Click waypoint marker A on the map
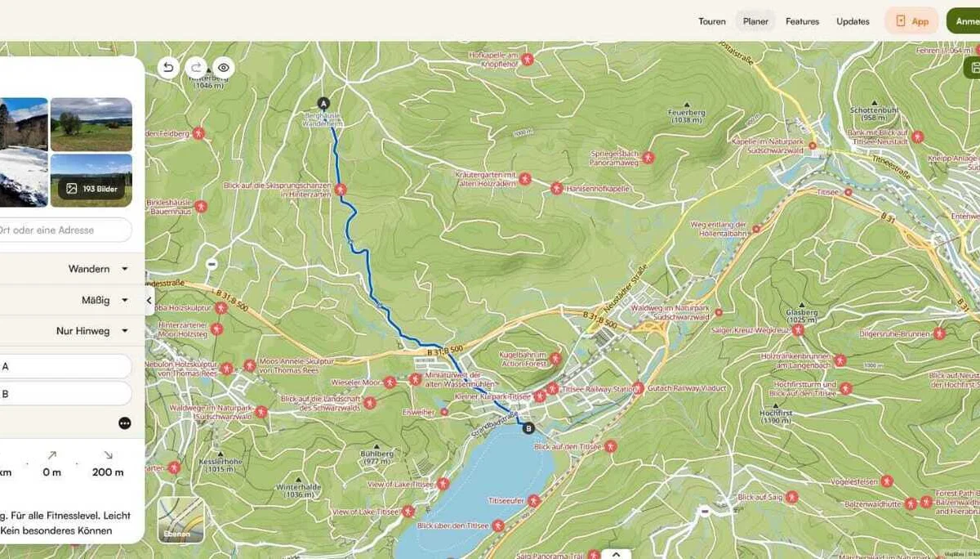The image size is (980, 559). 323,103
